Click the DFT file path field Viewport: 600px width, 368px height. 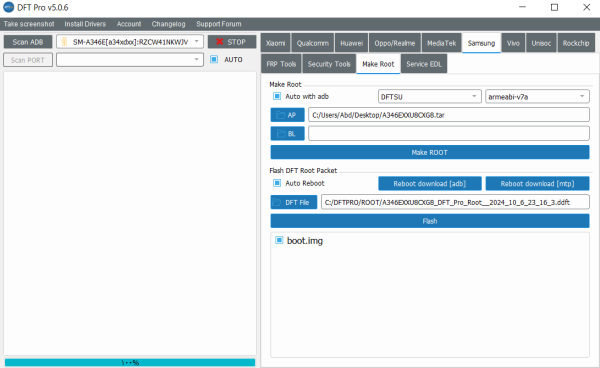[455, 202]
